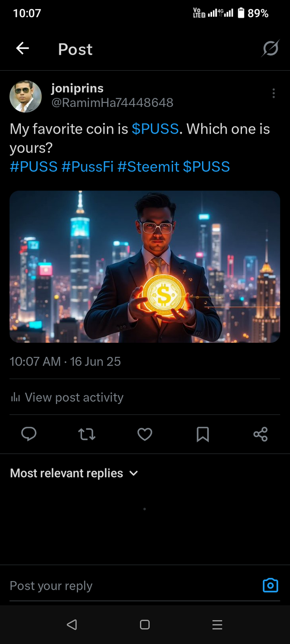The image size is (290, 644).
Task: Bookmark the post with the bookmark icon
Action: [x=203, y=435]
